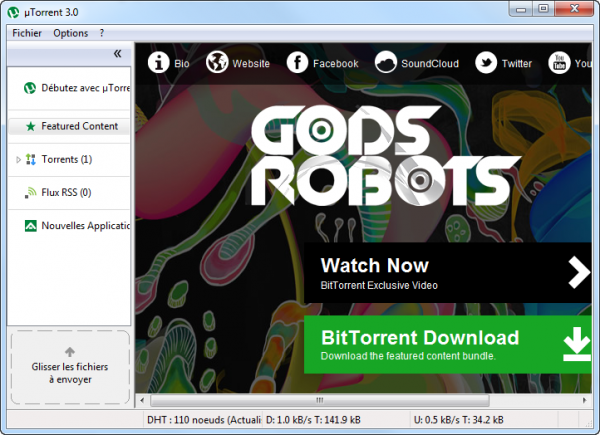Click the scrollbar right arrow

pyautogui.click(x=584, y=400)
